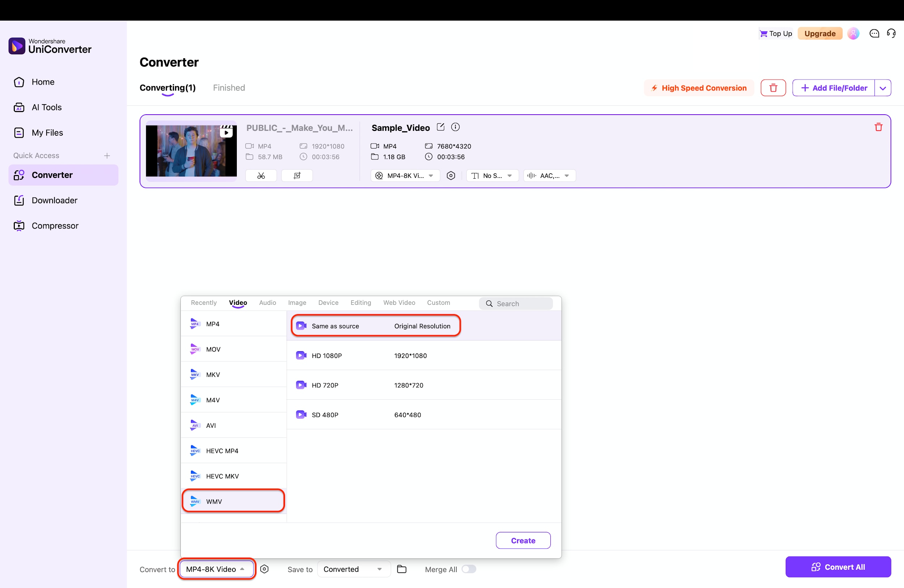The image size is (904, 588).
Task: Open the AAC audio track dropdown
Action: click(549, 175)
